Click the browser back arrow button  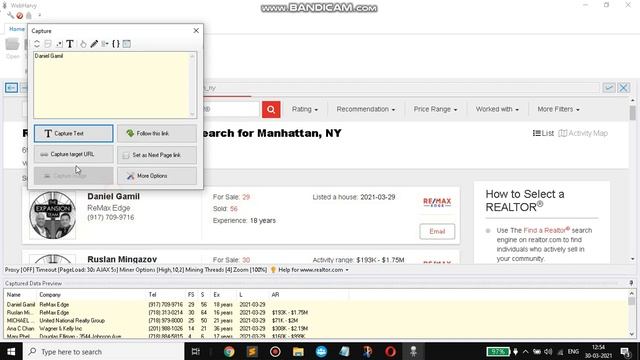[x=11, y=87]
